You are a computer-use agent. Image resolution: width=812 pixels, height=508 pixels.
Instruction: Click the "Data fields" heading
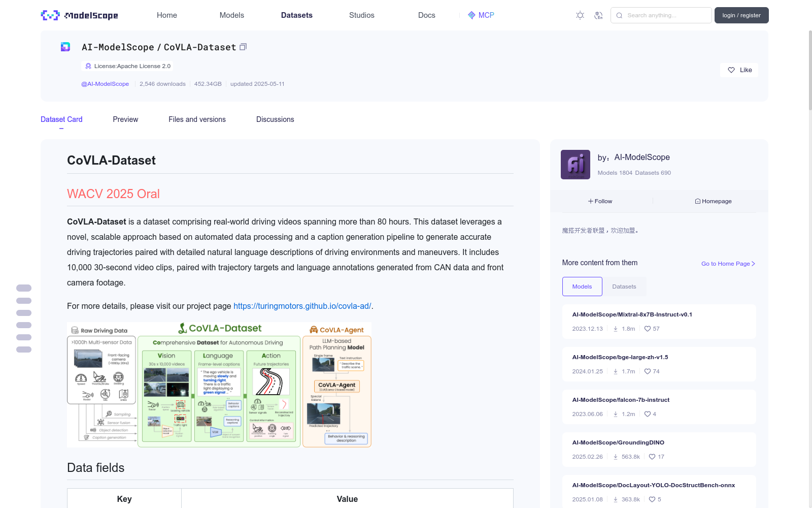(96, 467)
